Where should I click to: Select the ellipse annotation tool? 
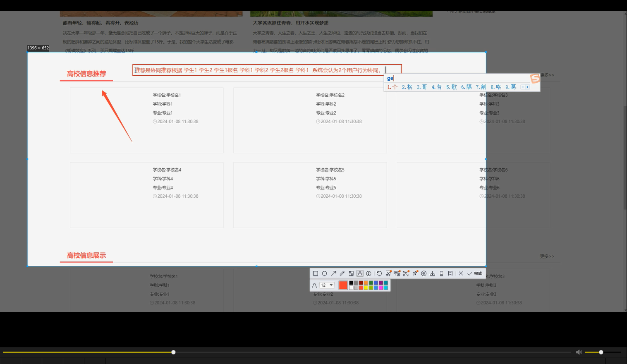coord(325,273)
